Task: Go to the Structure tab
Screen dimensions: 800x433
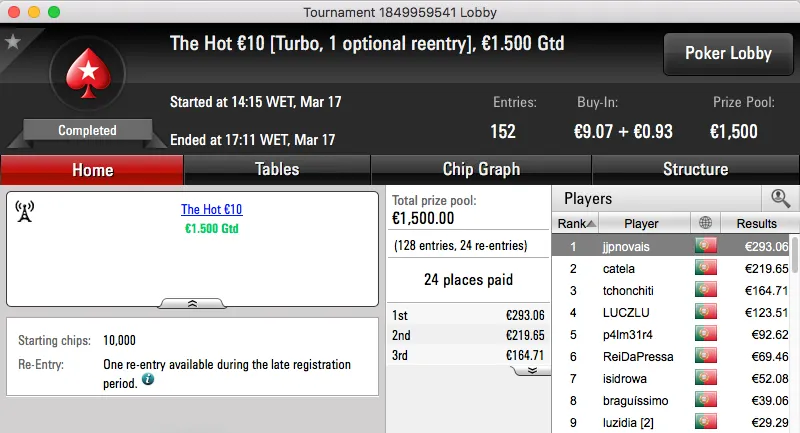Action: click(x=695, y=169)
